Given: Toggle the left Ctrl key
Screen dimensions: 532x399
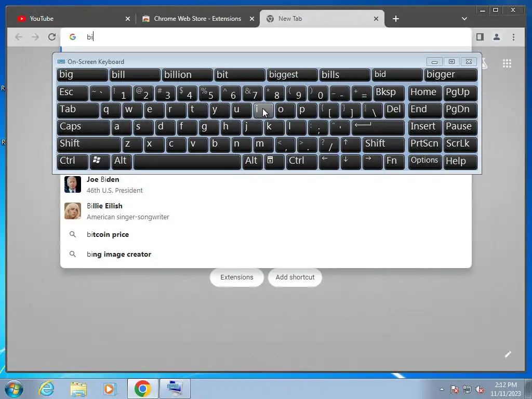Looking at the screenshot, I should click(x=73, y=162).
